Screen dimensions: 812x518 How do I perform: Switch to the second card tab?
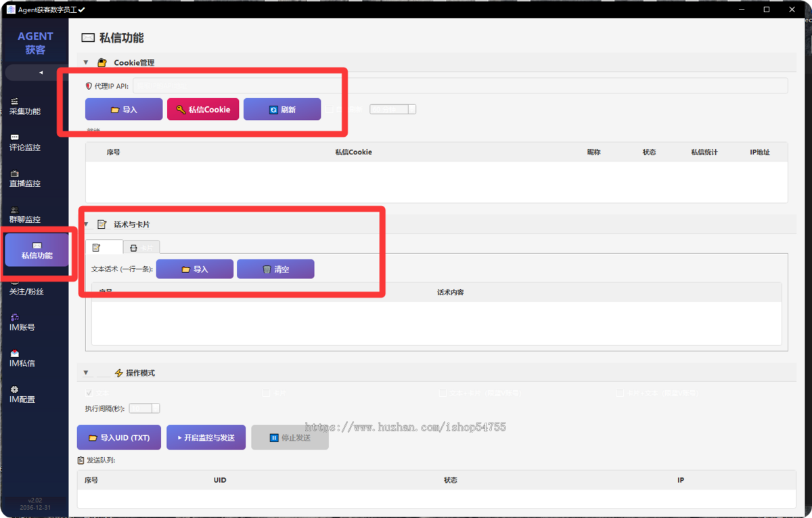point(141,248)
